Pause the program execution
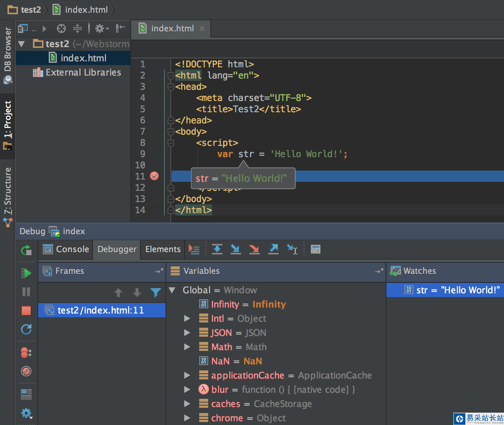The width and height of the screenshot is (504, 425). tap(26, 292)
